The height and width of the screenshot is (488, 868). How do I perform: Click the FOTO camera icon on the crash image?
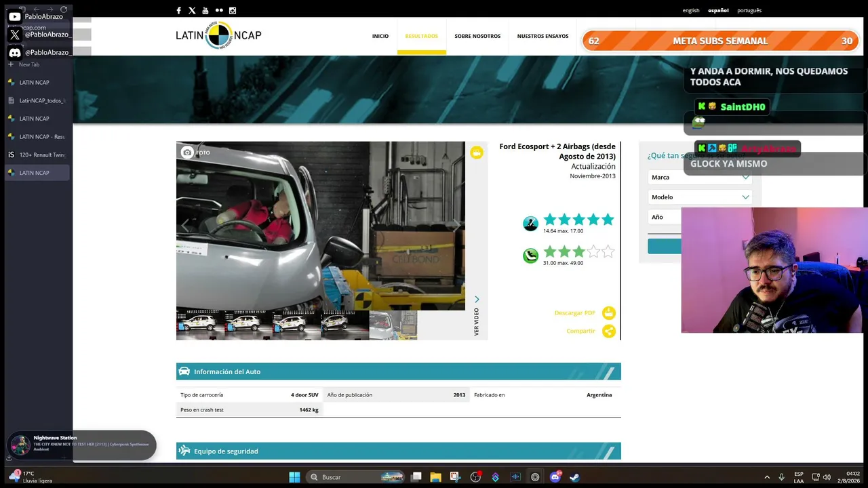[x=188, y=152]
